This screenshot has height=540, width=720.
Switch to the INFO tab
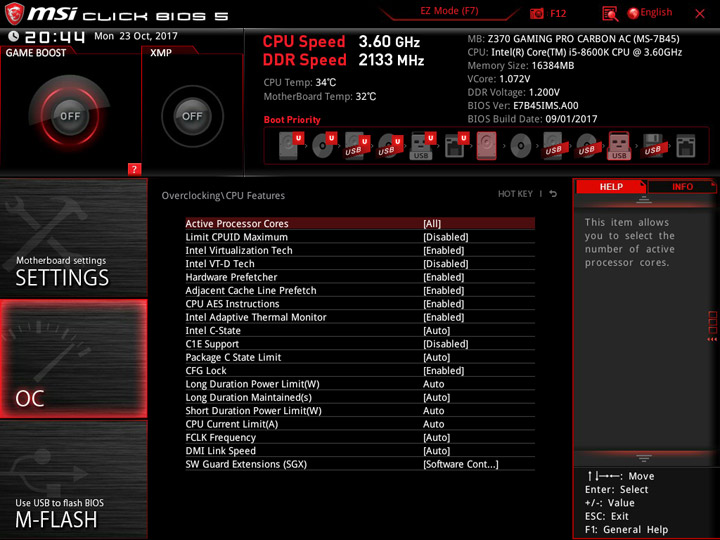click(x=682, y=186)
